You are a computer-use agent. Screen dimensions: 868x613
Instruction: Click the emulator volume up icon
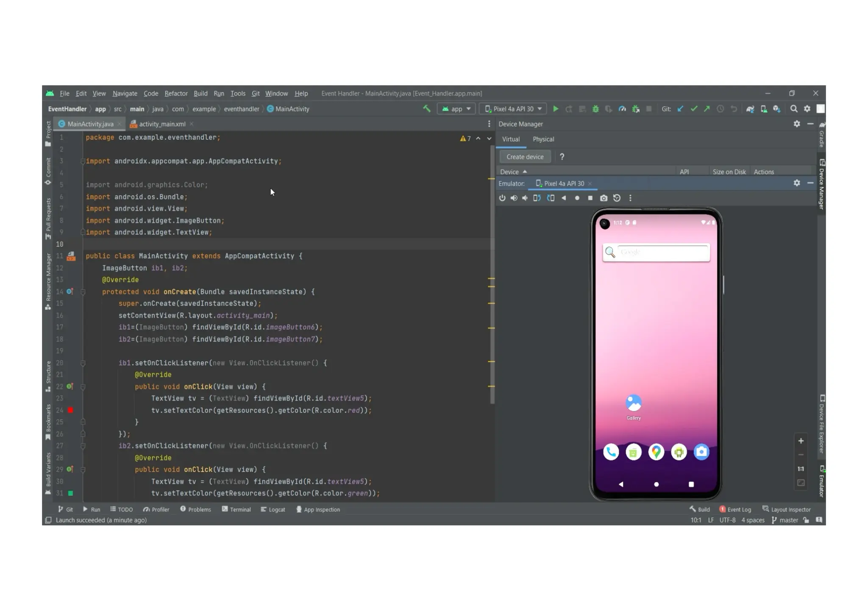[x=514, y=198]
